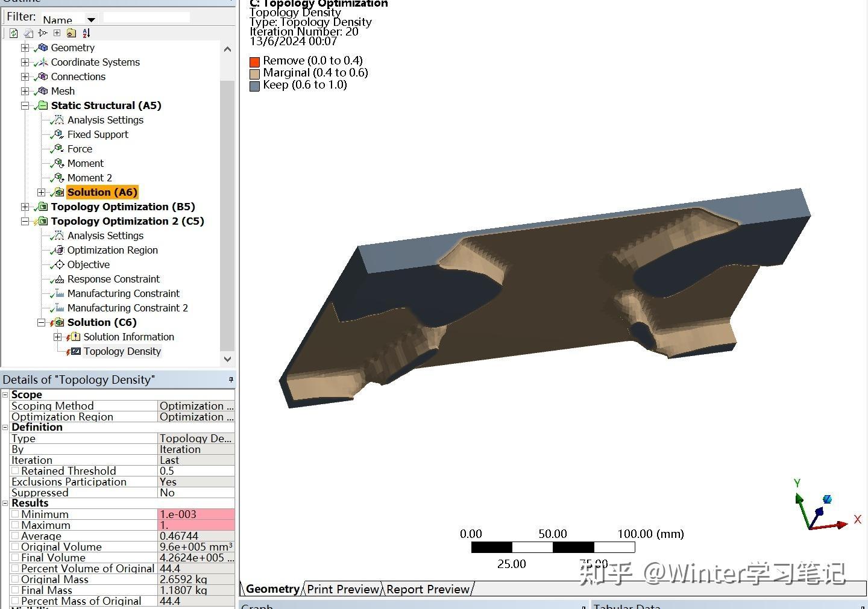Image resolution: width=868 pixels, height=609 pixels.
Task: Click the Expand All plus icon
Action: 57,33
